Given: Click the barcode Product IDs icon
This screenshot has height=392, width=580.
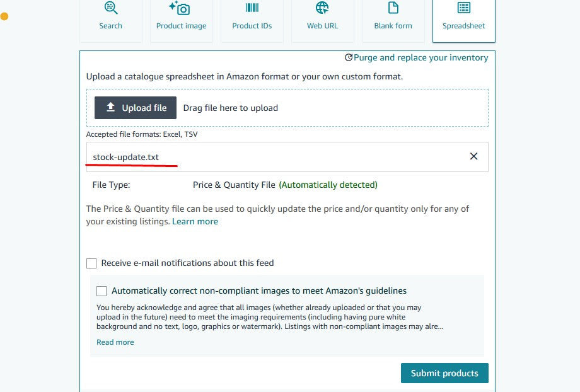Looking at the screenshot, I should click(252, 8).
